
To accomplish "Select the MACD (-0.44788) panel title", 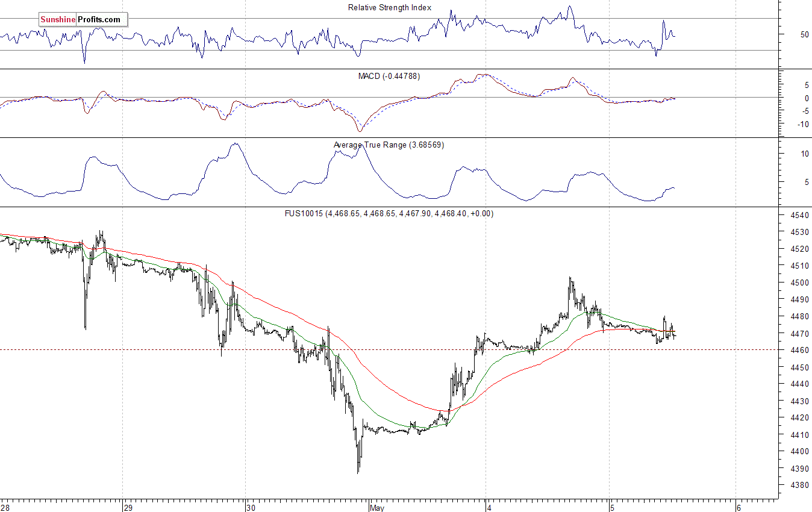I will coord(389,76).
